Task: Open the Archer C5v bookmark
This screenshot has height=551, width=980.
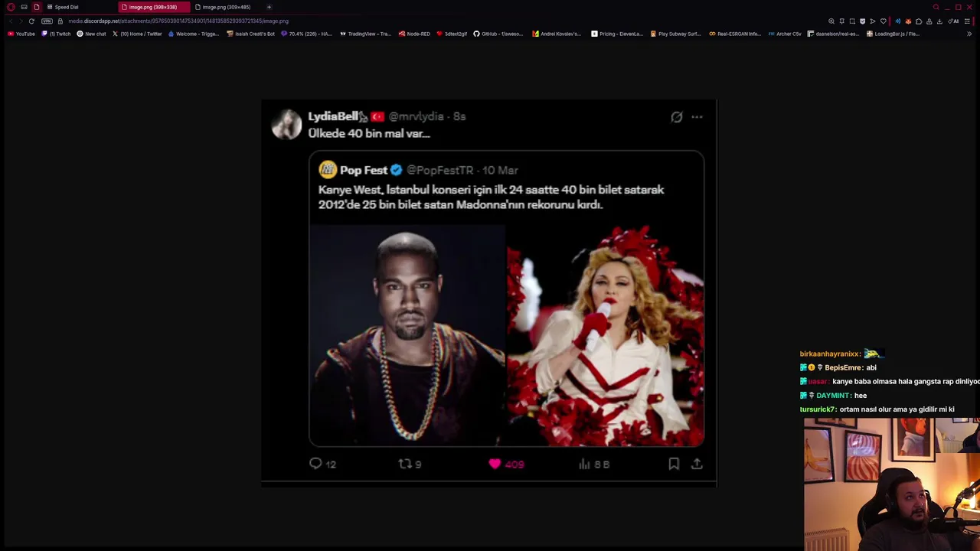Action: pyautogui.click(x=785, y=34)
